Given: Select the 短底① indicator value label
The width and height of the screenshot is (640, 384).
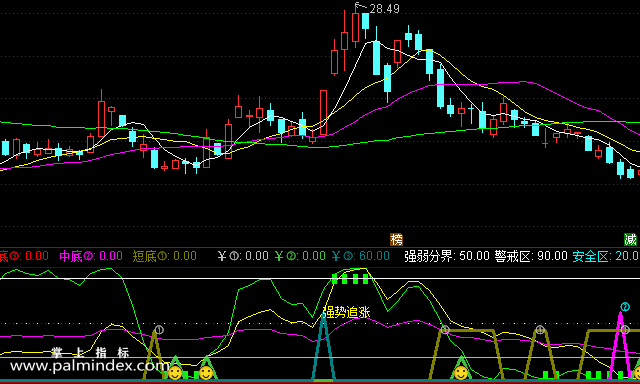Looking at the screenshot, I should click(164, 256).
